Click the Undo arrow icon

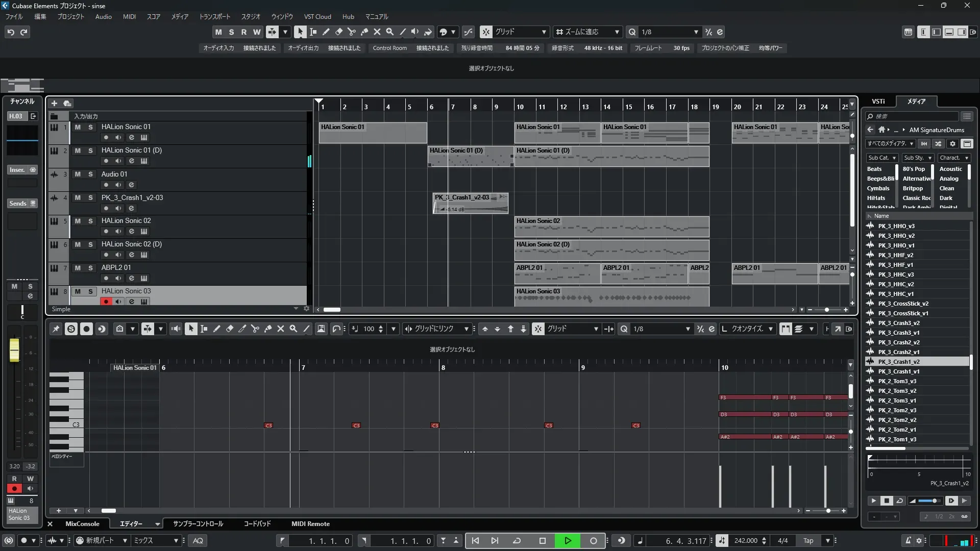point(10,32)
